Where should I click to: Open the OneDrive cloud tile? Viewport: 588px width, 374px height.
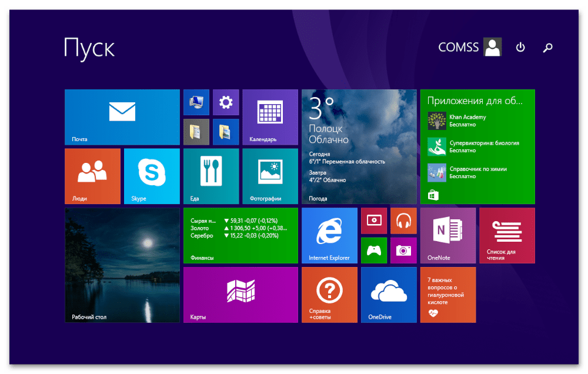[x=389, y=295]
